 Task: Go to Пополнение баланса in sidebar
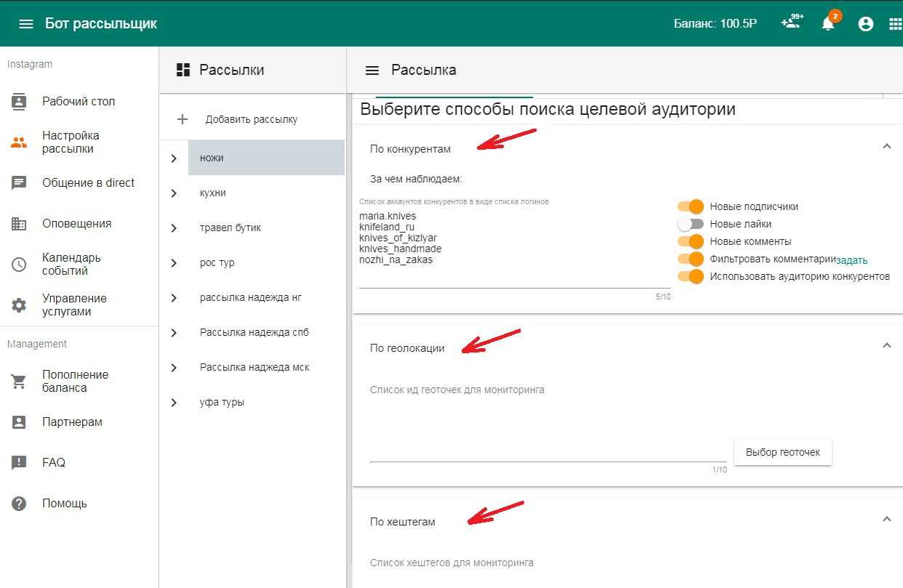75,381
